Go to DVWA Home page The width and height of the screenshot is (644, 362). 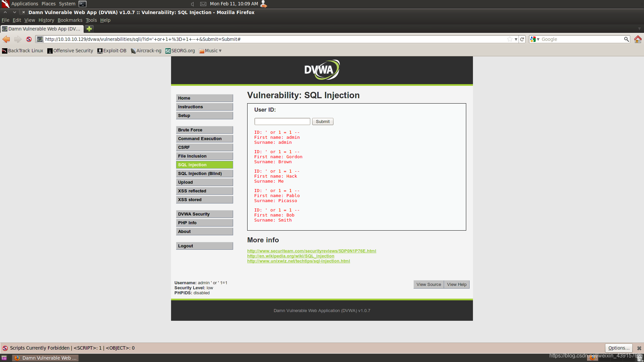[x=205, y=98]
